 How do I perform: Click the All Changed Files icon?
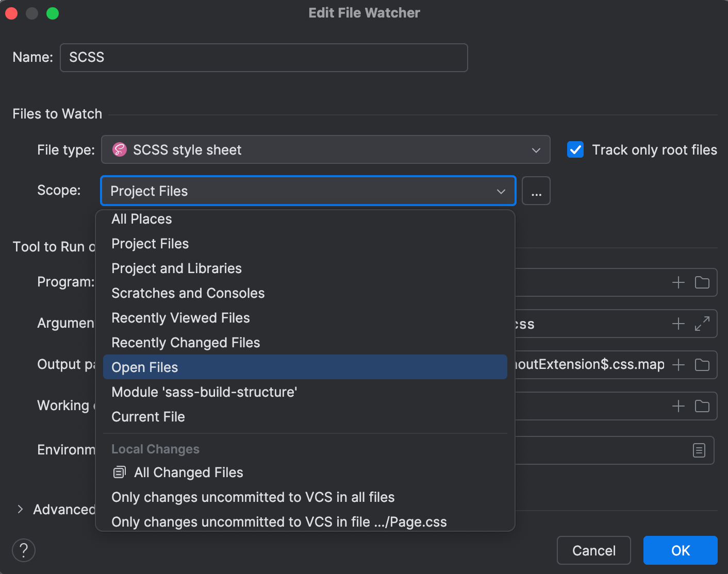pyautogui.click(x=119, y=471)
